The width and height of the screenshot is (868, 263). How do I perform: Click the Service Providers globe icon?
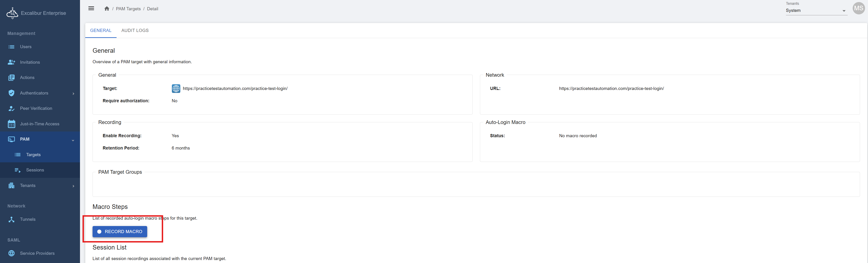[x=11, y=253]
